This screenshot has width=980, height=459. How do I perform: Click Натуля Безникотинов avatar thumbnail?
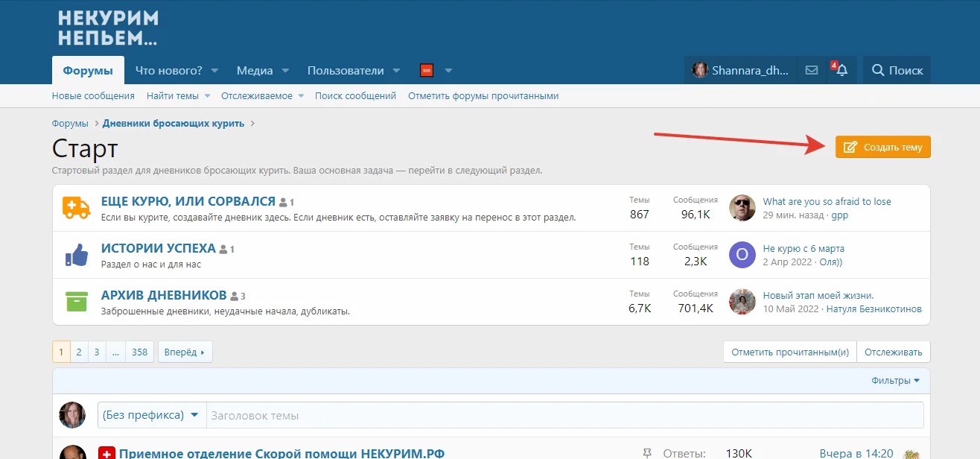pyautogui.click(x=742, y=302)
